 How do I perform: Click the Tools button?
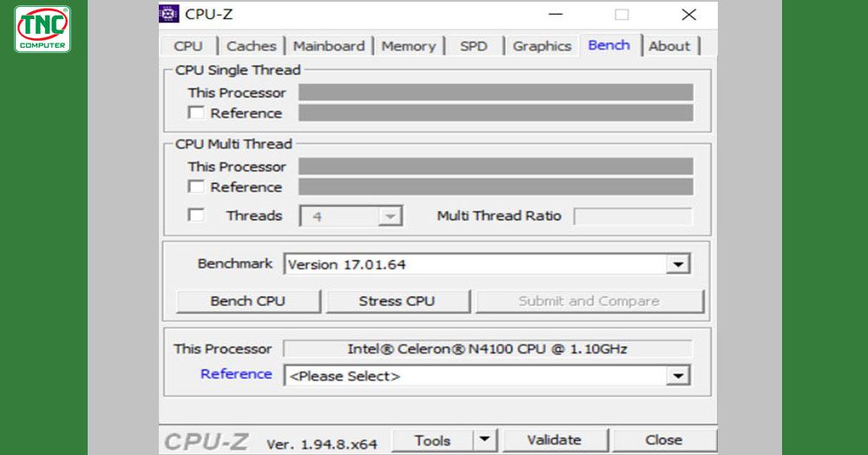(x=433, y=440)
